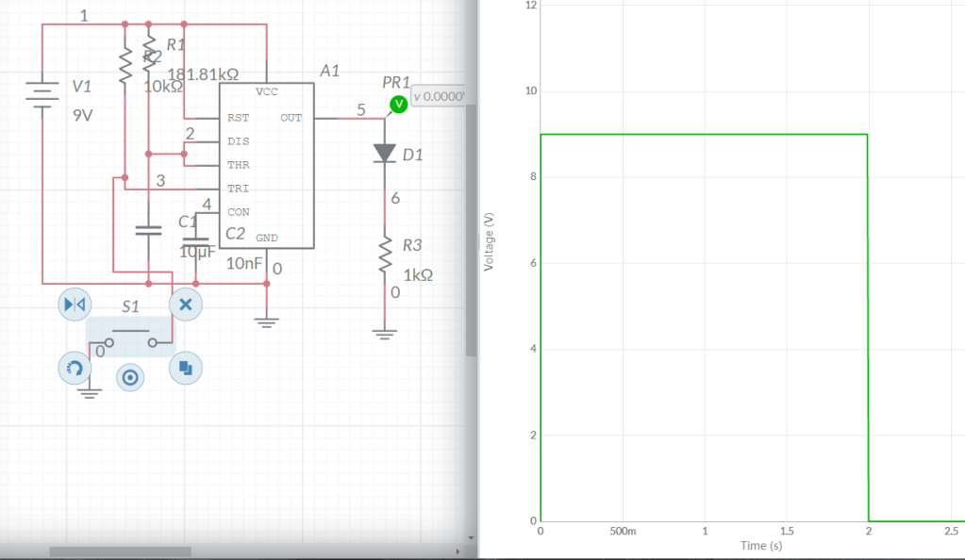Click the circular target icon below S1
This screenshot has height=560, width=965.
pos(130,378)
